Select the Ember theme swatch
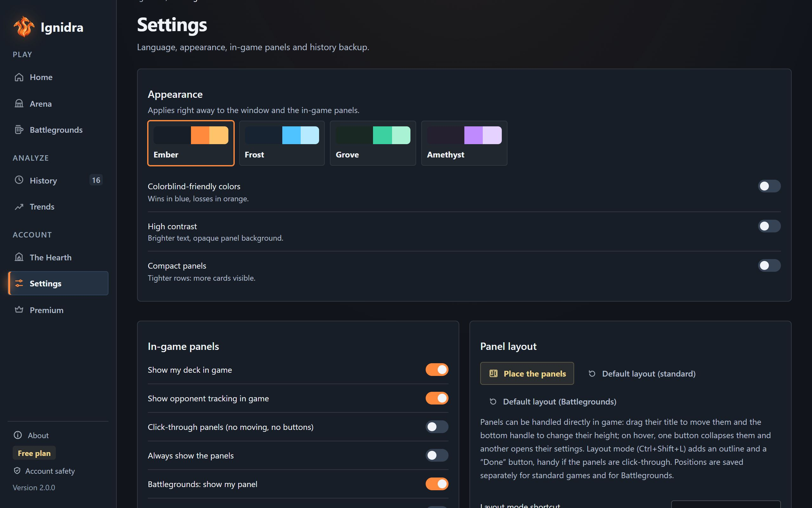 [x=191, y=143]
